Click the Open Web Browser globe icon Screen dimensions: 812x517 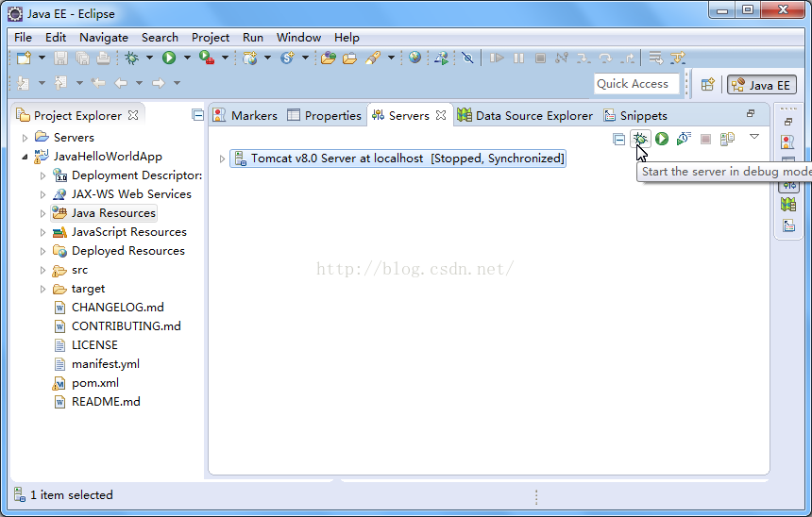[414, 58]
